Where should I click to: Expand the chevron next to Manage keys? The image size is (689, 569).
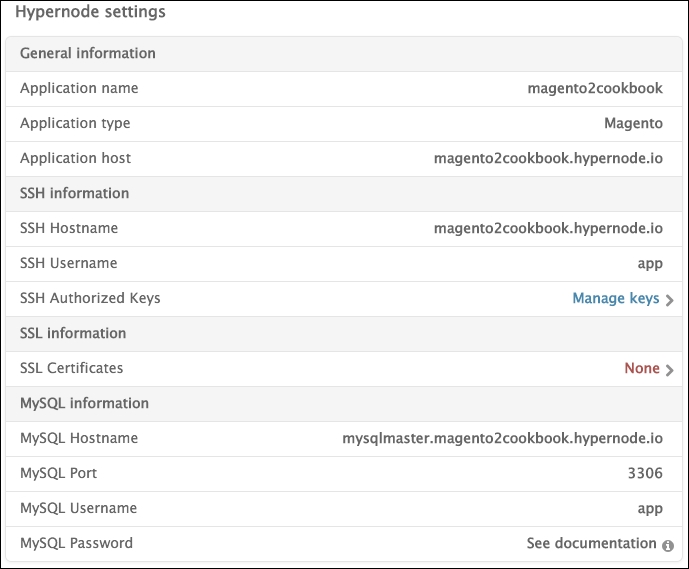pos(669,299)
